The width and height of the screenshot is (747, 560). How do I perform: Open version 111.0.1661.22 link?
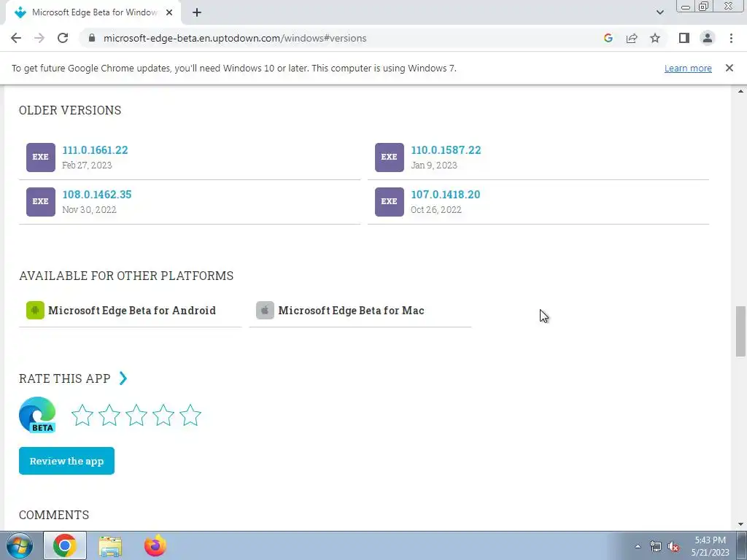tap(95, 150)
